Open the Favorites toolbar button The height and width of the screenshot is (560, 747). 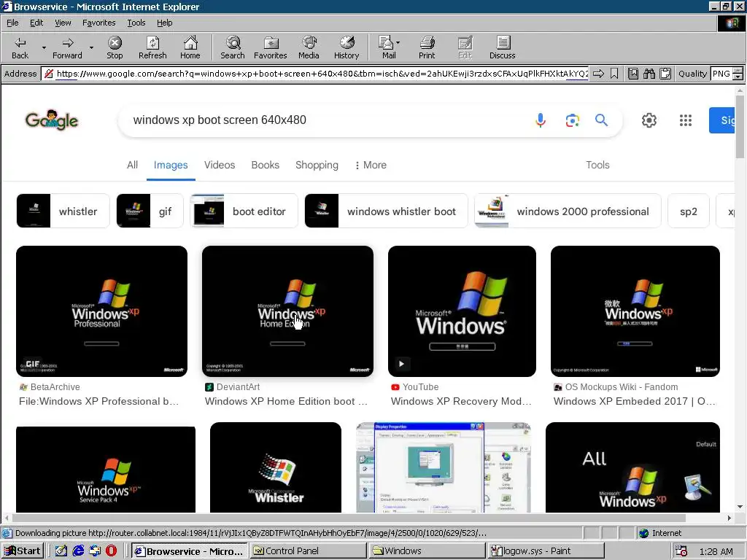(270, 47)
